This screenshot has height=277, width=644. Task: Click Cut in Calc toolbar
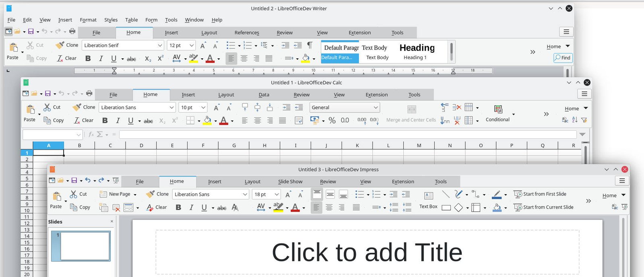pyautogui.click(x=52, y=107)
